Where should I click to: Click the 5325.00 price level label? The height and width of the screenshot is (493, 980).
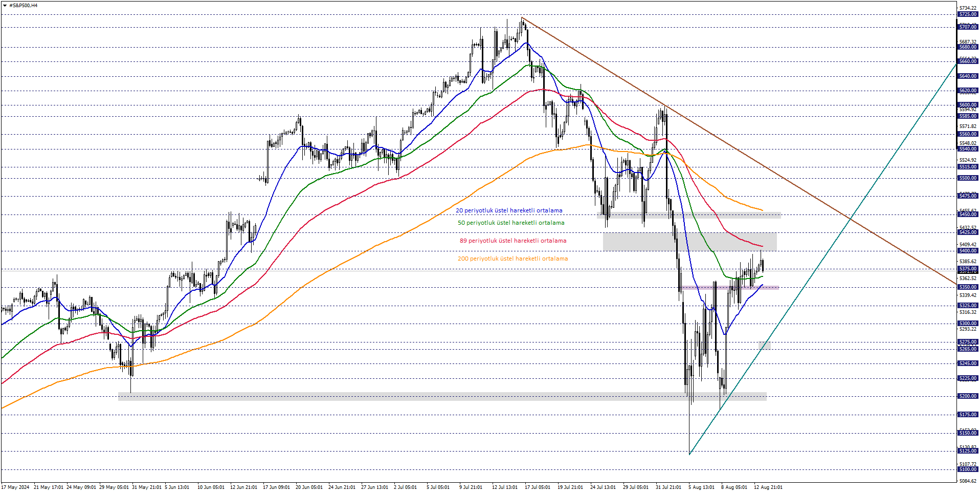tap(968, 306)
